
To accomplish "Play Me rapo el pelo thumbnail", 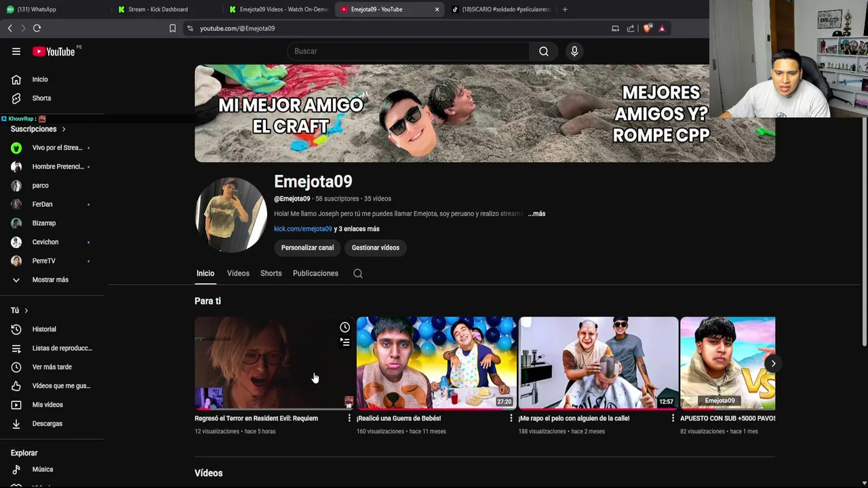I will [x=598, y=363].
